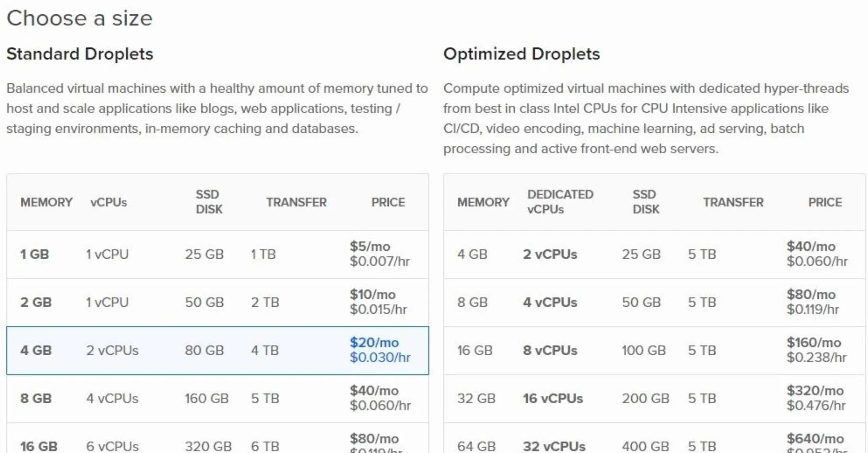
Task: Select the optimized 8 GB droplet with 4 vCPUs
Action: click(654, 302)
